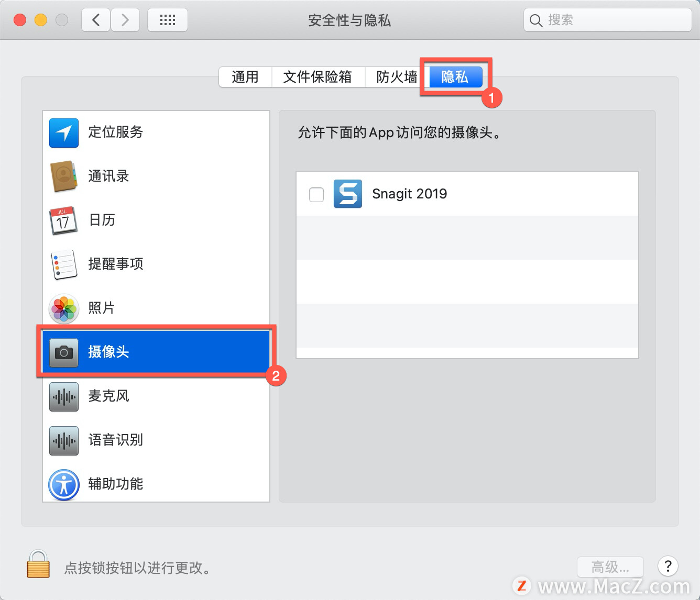
Task: Select 提醒事项 in the privacy list
Action: [156, 264]
